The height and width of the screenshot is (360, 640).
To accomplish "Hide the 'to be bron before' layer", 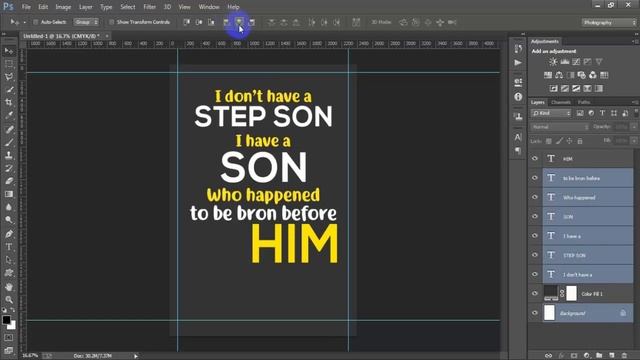I will tap(535, 178).
